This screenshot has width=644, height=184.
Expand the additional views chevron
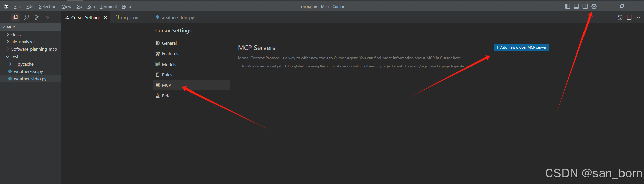coord(48,17)
